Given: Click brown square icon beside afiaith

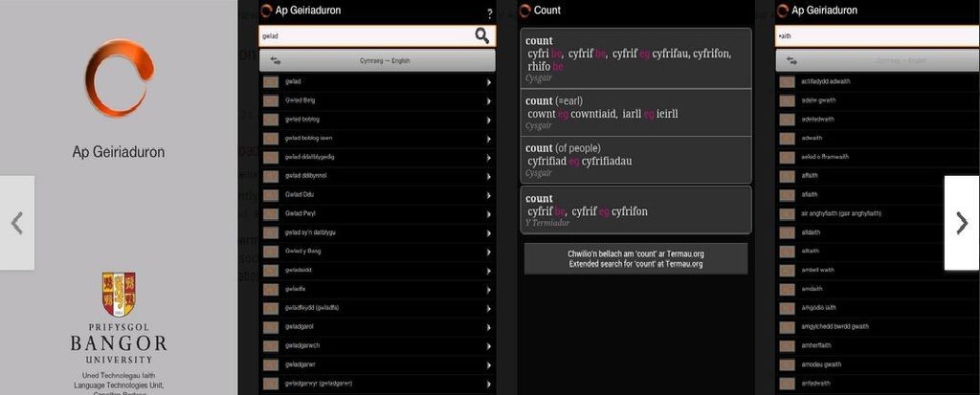Looking at the screenshot, I should (788, 195).
